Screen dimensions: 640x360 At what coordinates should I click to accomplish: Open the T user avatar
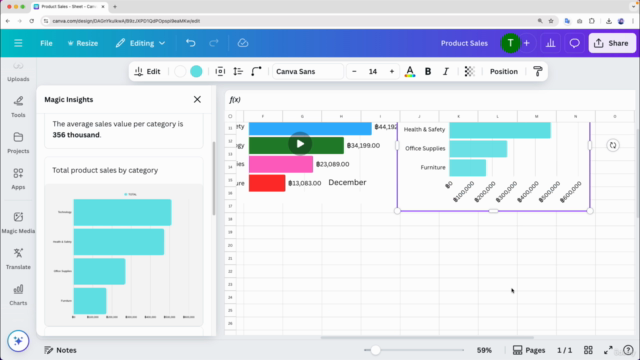pos(510,43)
